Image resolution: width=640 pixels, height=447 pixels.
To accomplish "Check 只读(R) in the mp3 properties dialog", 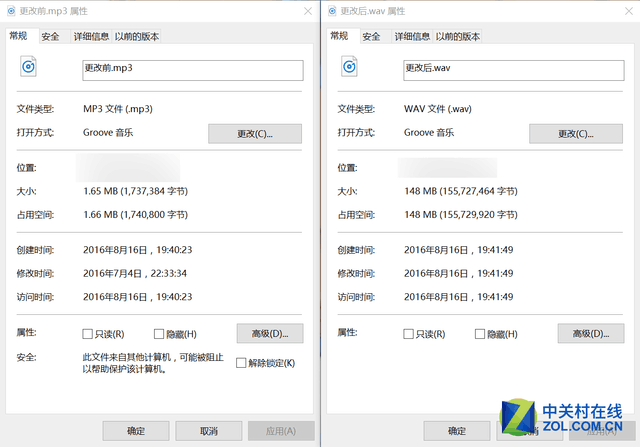I will coord(87,334).
